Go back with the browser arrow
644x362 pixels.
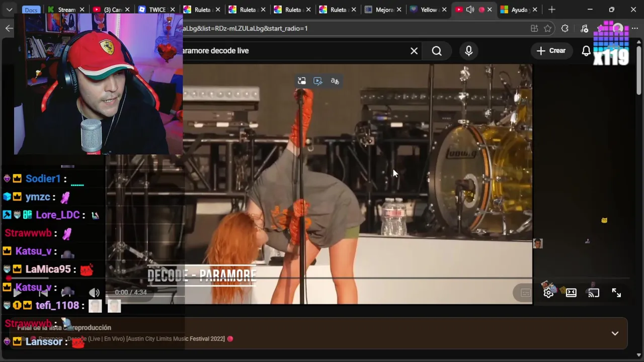tap(9, 28)
